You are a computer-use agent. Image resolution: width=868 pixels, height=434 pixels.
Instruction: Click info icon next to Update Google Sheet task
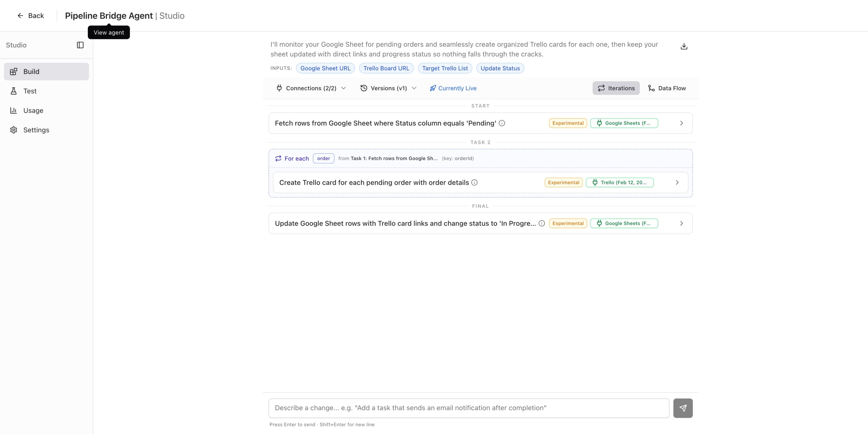(542, 223)
